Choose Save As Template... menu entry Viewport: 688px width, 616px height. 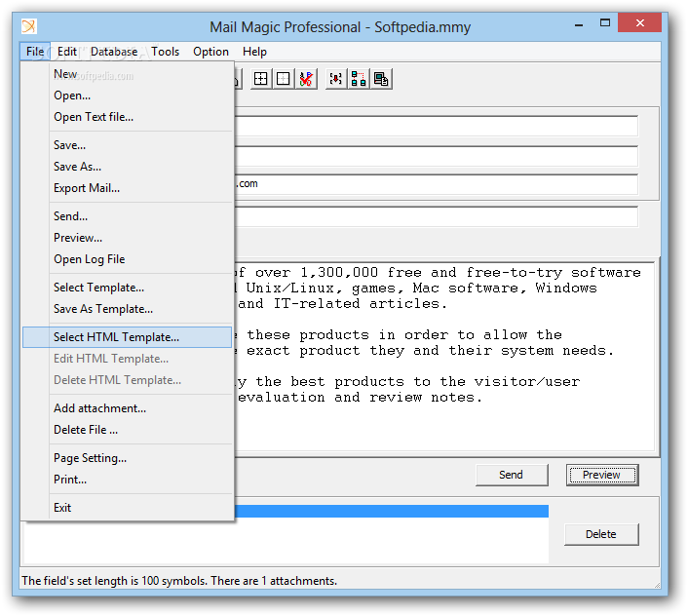click(x=128, y=309)
